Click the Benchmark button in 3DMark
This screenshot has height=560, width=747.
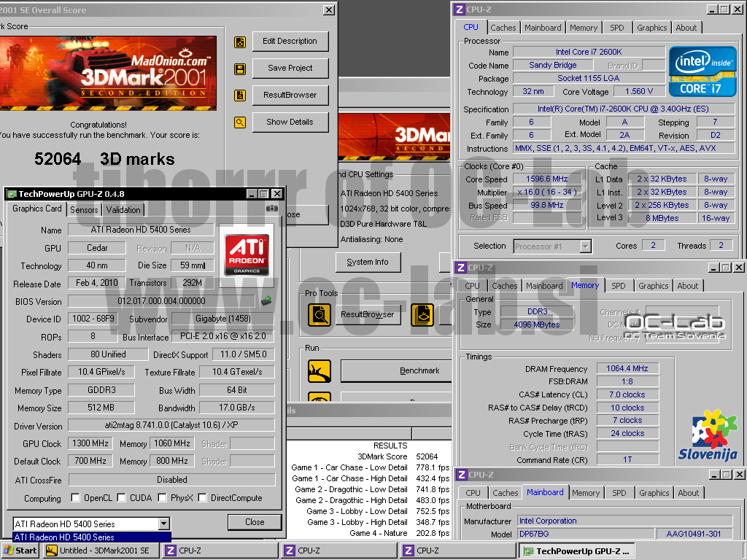pos(396,371)
